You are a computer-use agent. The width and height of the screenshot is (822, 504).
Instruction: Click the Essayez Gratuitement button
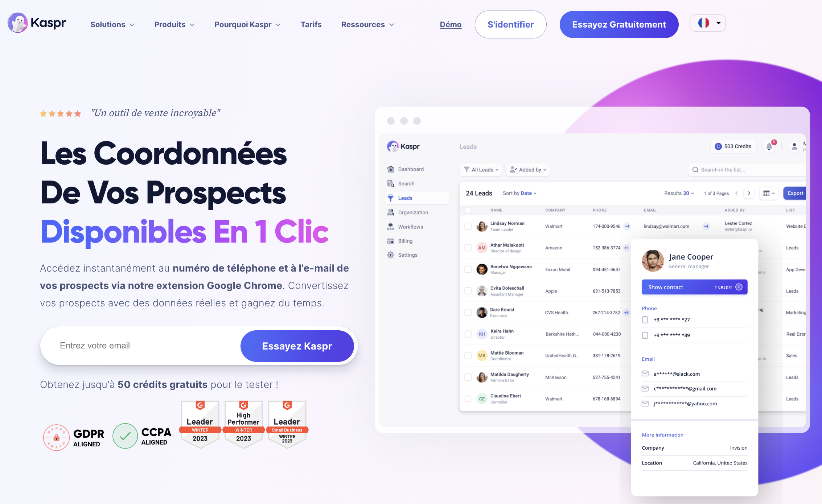click(619, 24)
